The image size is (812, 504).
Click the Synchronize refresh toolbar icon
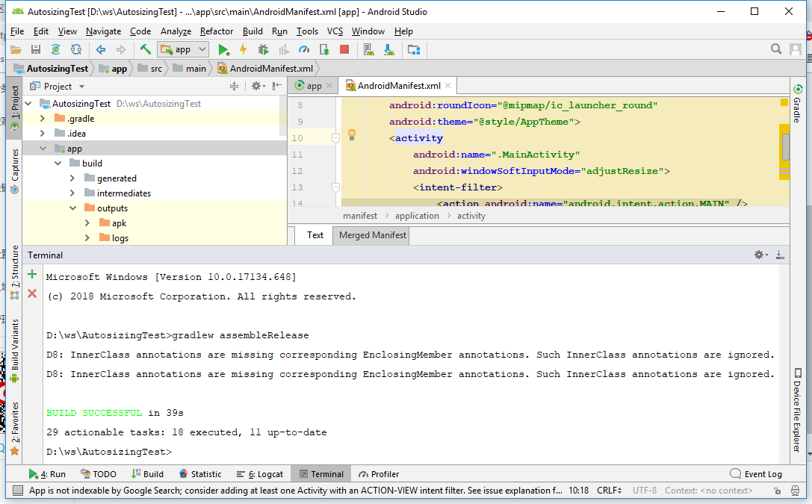[76, 50]
